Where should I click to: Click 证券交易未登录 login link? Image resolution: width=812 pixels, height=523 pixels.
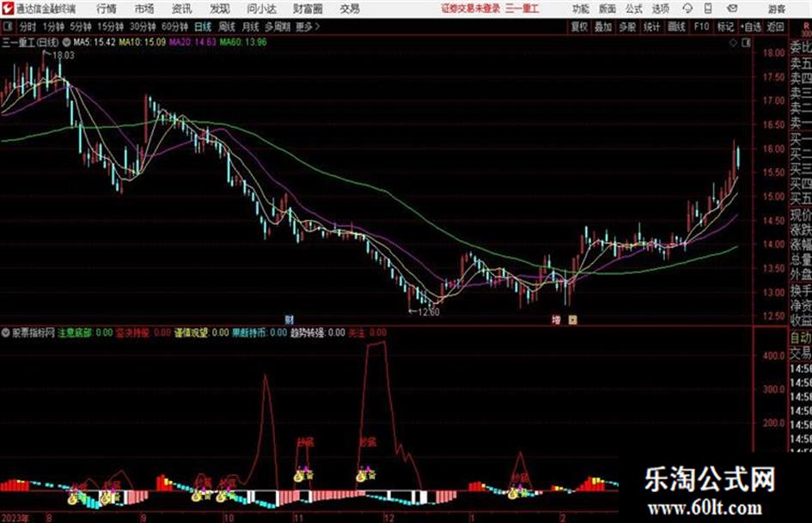click(471, 9)
